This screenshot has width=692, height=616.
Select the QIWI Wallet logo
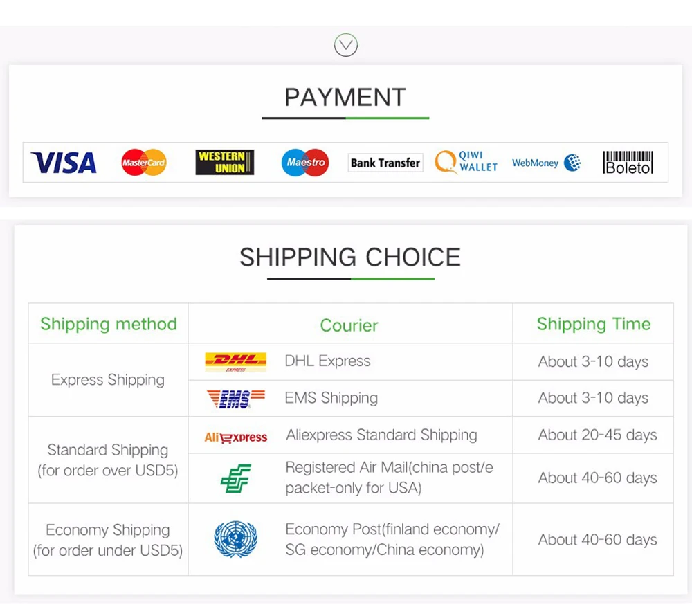point(466,162)
